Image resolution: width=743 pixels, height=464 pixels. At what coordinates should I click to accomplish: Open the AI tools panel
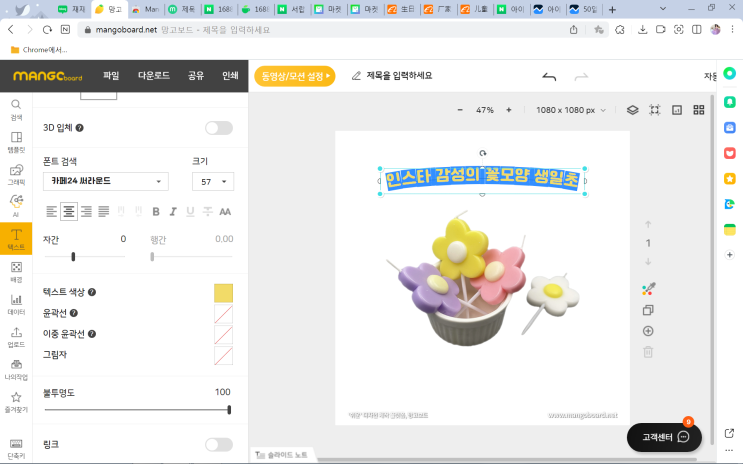[16, 206]
